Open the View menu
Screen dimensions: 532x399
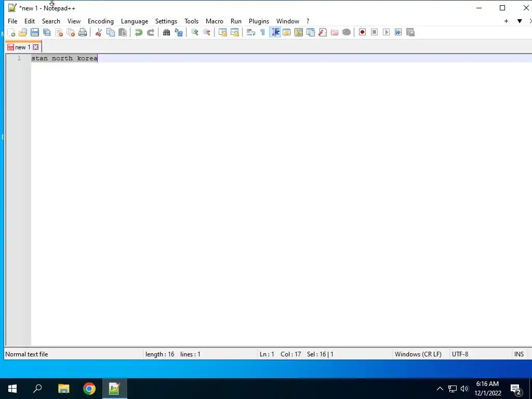[74, 21]
